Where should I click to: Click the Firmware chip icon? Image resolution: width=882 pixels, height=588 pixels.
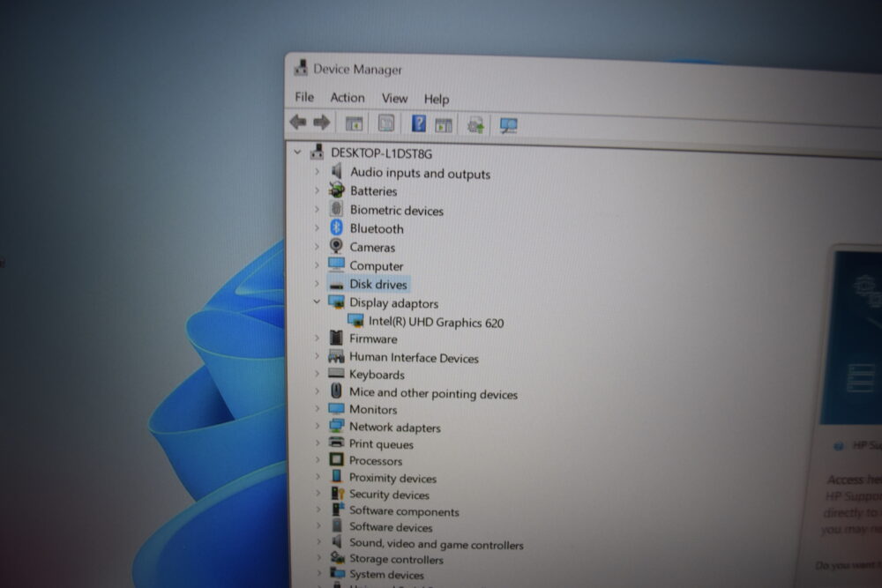click(336, 338)
